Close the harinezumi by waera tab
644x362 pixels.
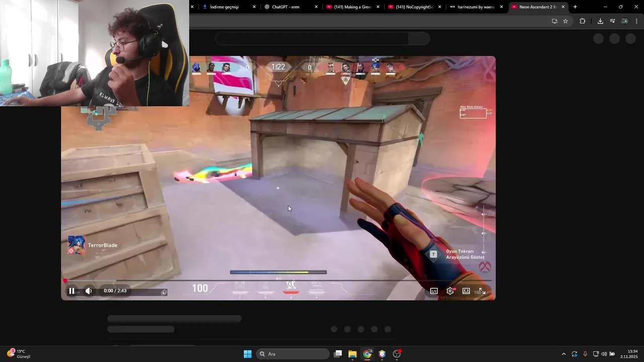pyautogui.click(x=501, y=7)
